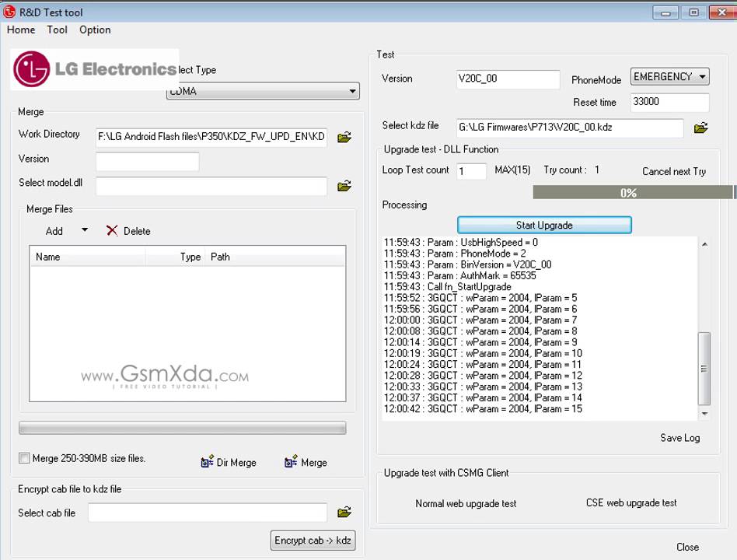Select log line 'UsbHighSpeed = 0'
The image size is (737, 560).
(460, 242)
